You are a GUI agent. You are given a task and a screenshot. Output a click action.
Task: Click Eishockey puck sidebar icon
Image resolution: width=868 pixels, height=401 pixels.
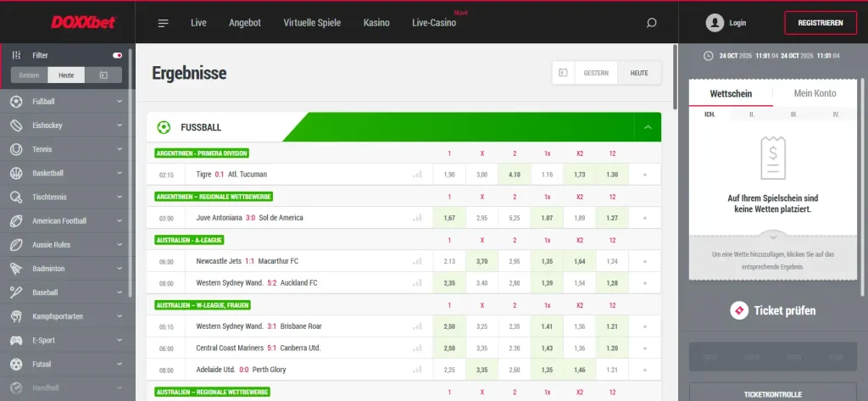(x=17, y=125)
